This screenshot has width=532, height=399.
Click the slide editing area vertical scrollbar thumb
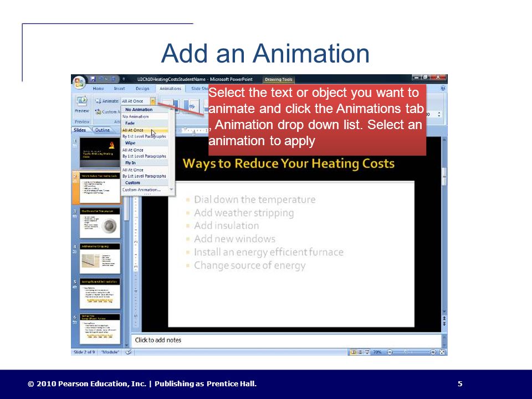pyautogui.click(x=444, y=176)
